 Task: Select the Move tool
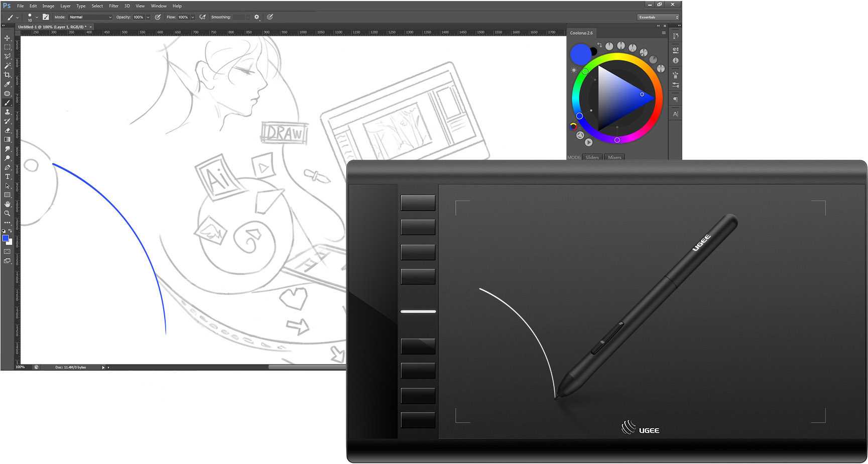tap(7, 38)
